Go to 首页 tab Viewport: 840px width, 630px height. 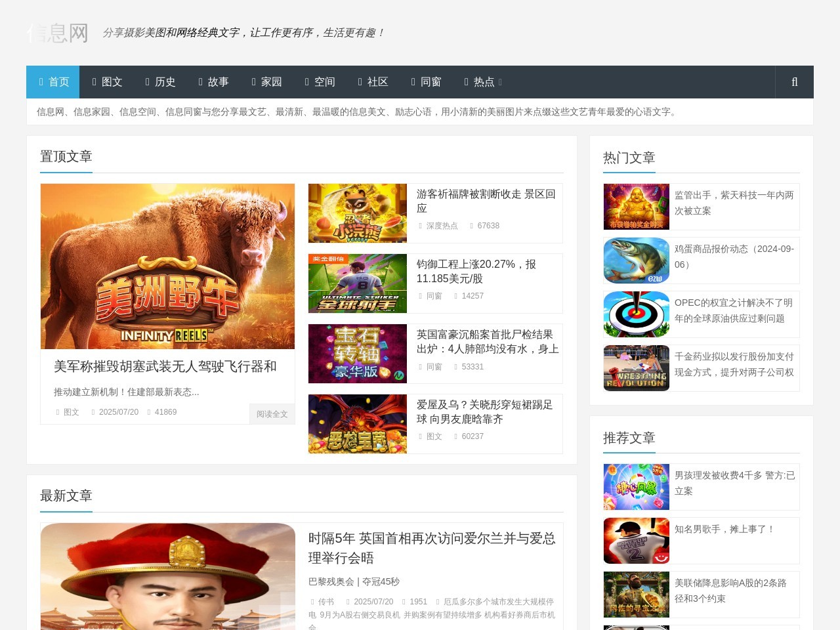53,82
